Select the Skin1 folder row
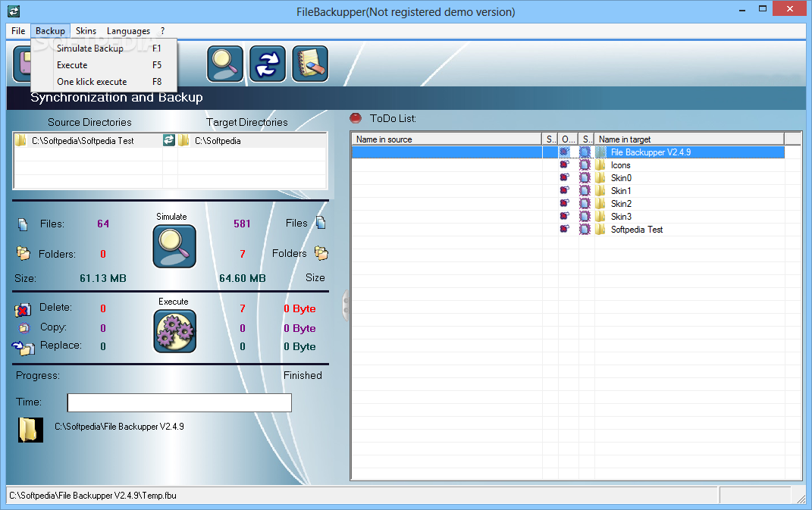This screenshot has width=812, height=510. click(x=568, y=191)
